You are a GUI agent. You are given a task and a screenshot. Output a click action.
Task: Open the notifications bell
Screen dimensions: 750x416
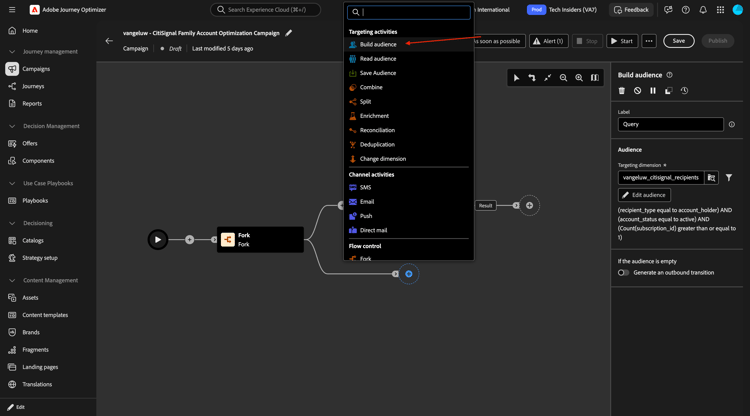coord(703,10)
